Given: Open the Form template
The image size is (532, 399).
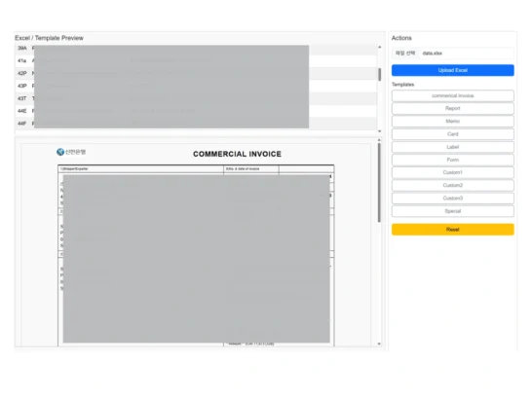Looking at the screenshot, I should click(453, 160).
